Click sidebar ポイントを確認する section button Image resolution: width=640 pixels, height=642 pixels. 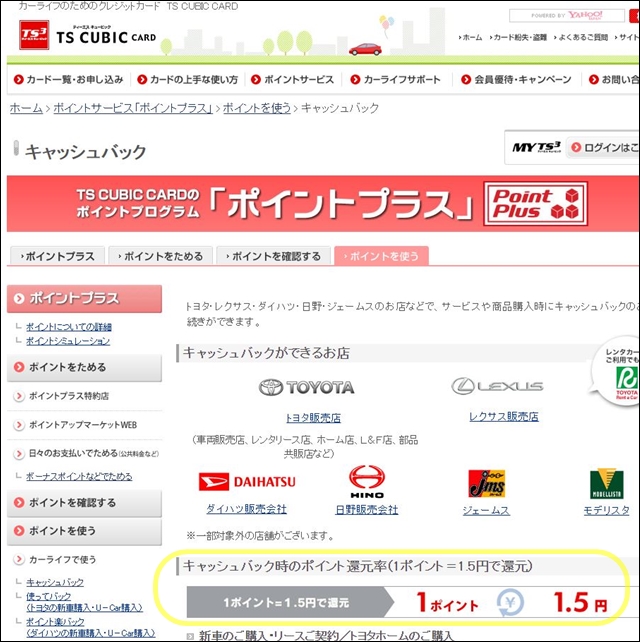pos(84,503)
